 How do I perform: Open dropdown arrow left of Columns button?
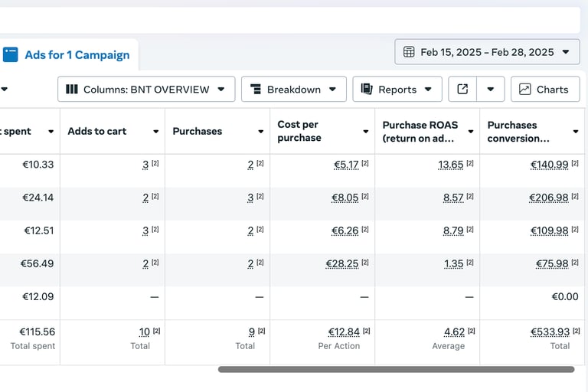pos(4,90)
